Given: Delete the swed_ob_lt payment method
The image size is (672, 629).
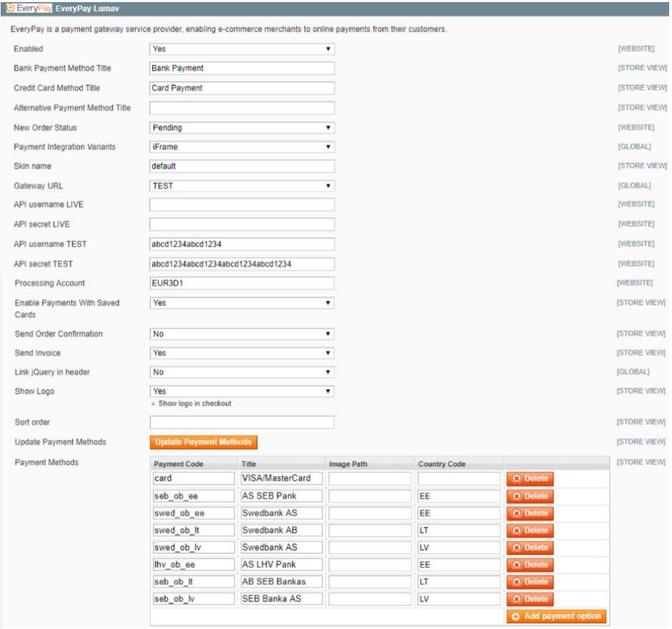Looking at the screenshot, I should pyautogui.click(x=530, y=530).
